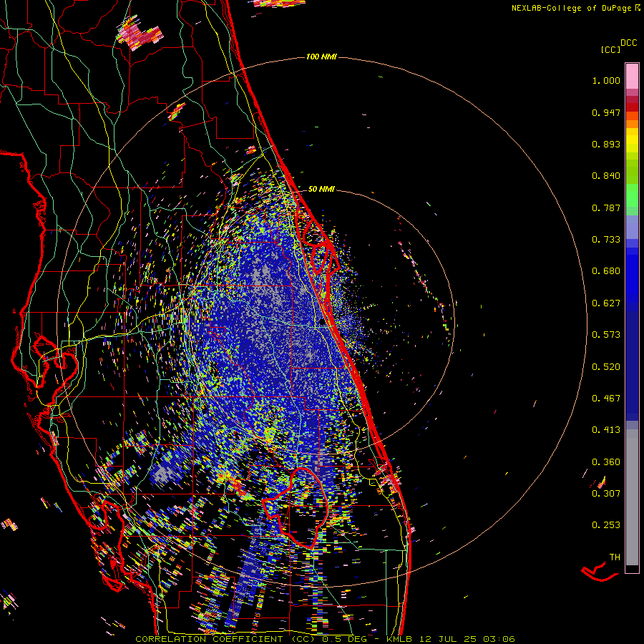Click the 50 NMI range ring label
The width and height of the screenshot is (644, 644).
(x=321, y=189)
